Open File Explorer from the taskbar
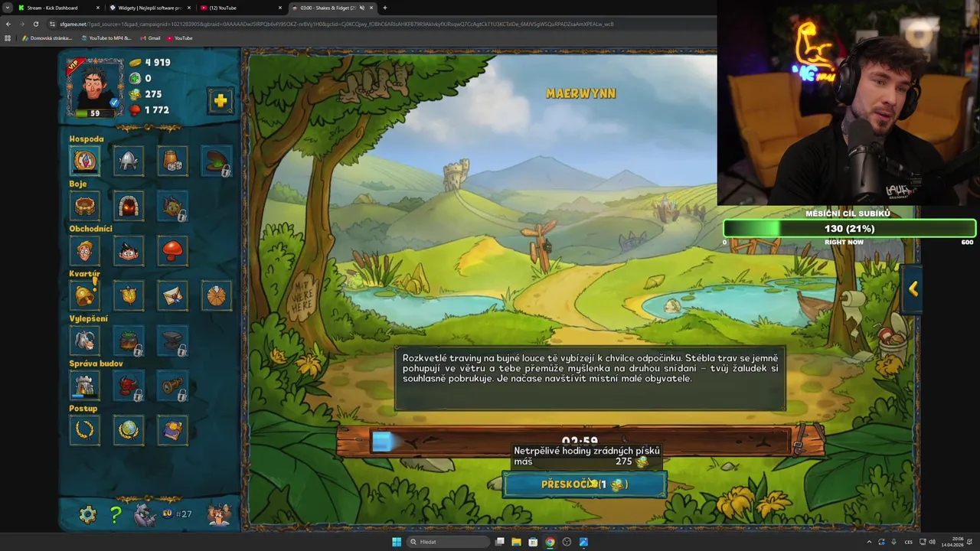980x551 pixels. coord(516,542)
